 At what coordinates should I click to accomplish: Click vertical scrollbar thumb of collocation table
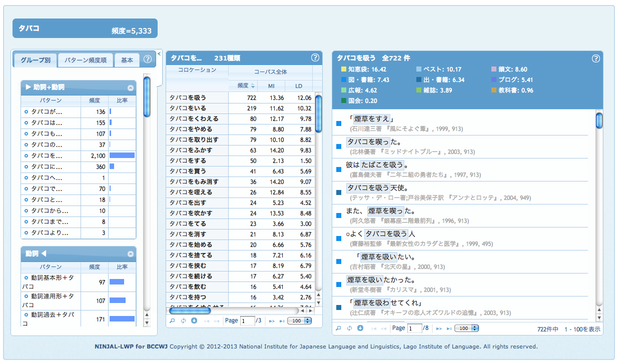(x=318, y=113)
